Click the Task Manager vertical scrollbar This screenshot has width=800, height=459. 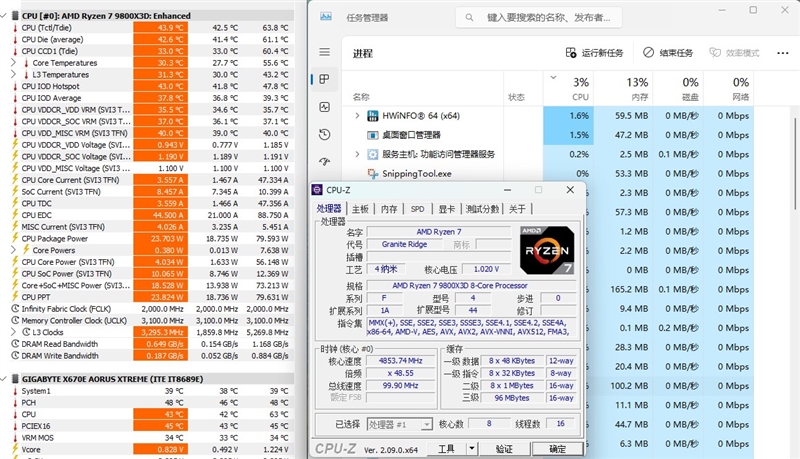pos(795,163)
